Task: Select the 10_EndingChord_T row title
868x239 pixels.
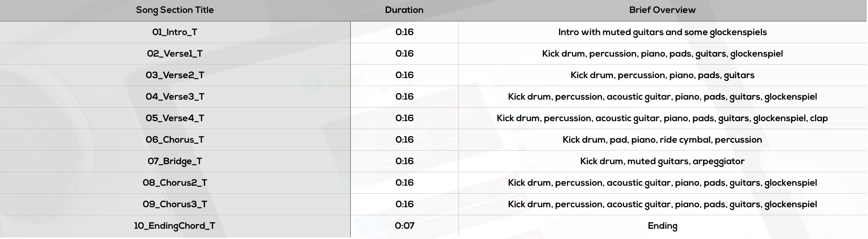Action: pyautogui.click(x=175, y=226)
